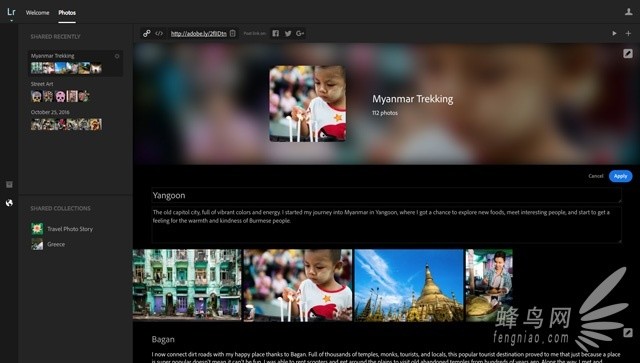Click the copy link chain icon
This screenshot has width=640, height=363.
(x=146, y=33)
